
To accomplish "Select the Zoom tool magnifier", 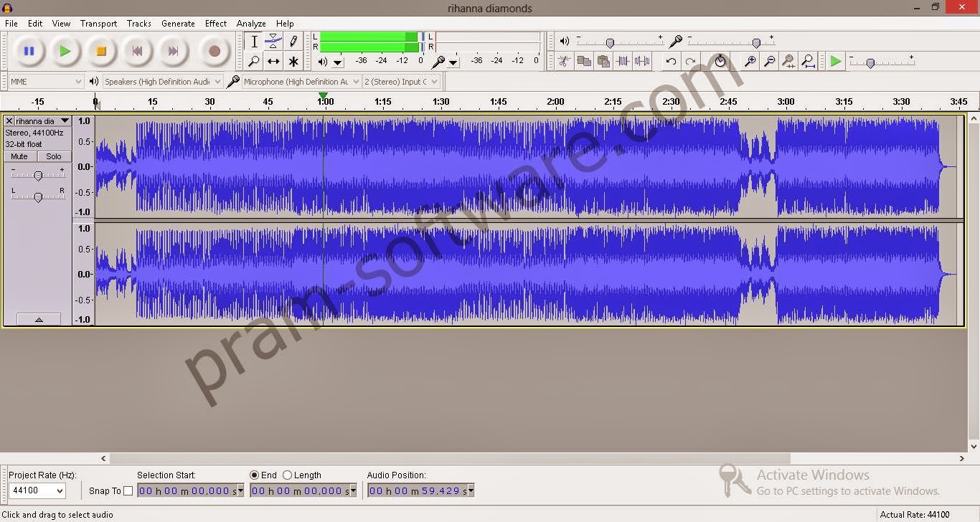I will tap(253, 62).
